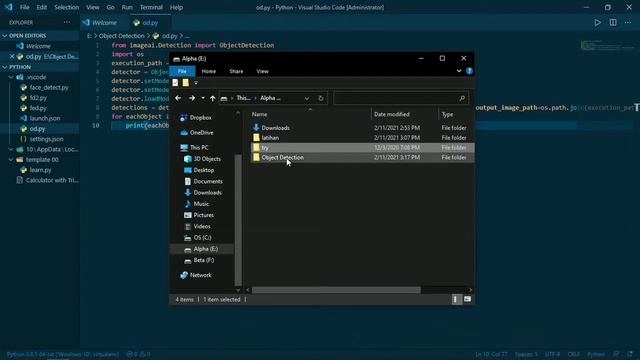Open the File tab in File Explorer
640x360 pixels.
(182, 71)
